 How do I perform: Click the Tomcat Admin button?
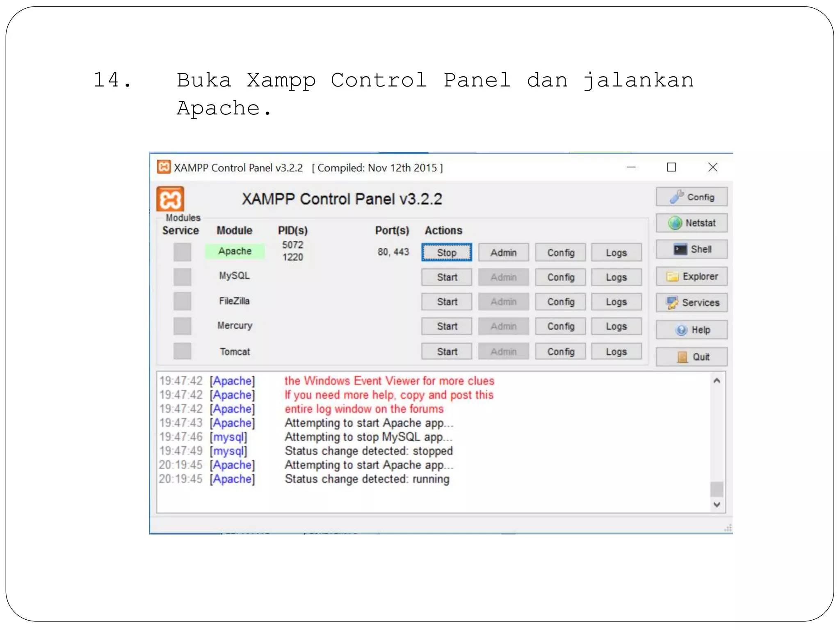pyautogui.click(x=504, y=352)
